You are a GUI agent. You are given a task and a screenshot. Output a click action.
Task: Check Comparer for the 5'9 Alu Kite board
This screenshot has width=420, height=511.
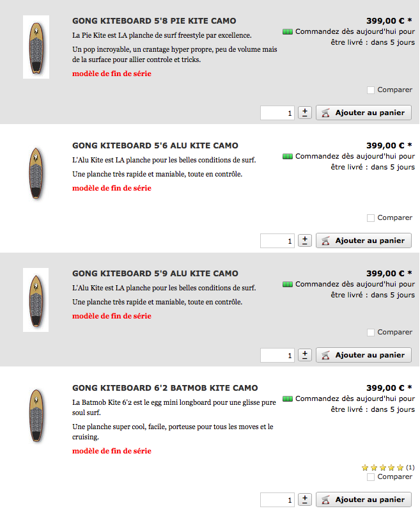(x=371, y=333)
